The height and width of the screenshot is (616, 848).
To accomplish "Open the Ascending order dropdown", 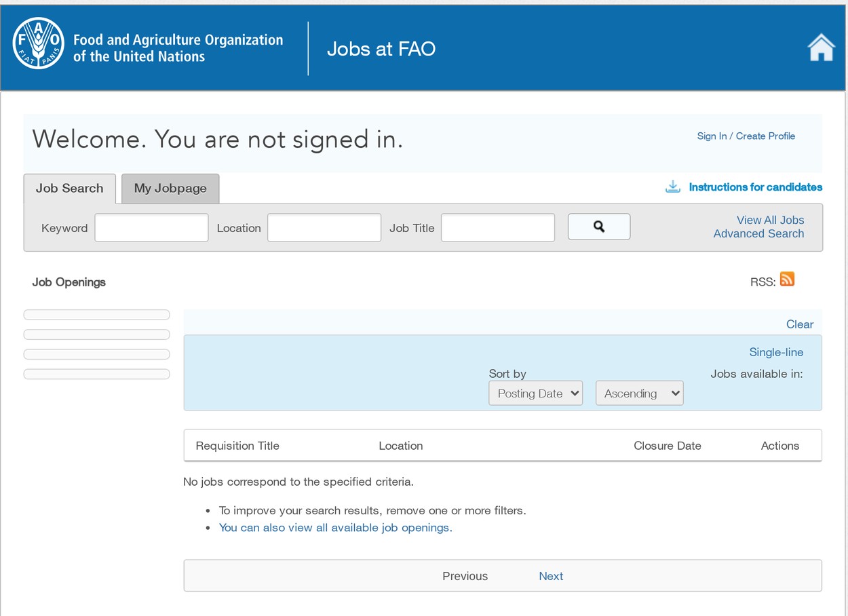I will click(x=640, y=393).
